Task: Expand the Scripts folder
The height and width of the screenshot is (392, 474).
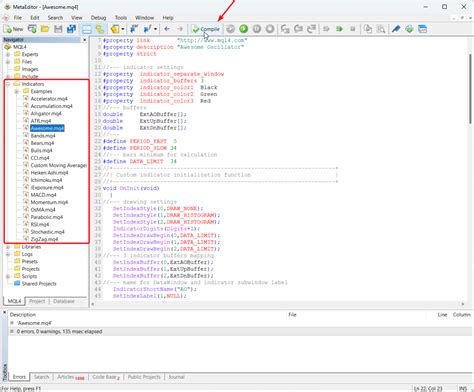Action: click(8, 276)
